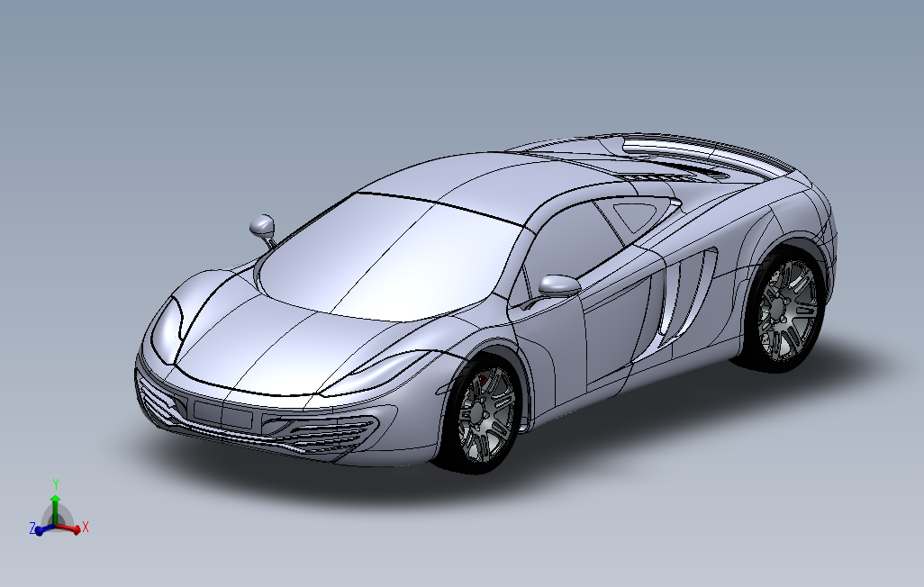The width and height of the screenshot is (924, 587).
Task: Select the far-side mirror beside the windshield
Action: pyautogui.click(x=262, y=226)
